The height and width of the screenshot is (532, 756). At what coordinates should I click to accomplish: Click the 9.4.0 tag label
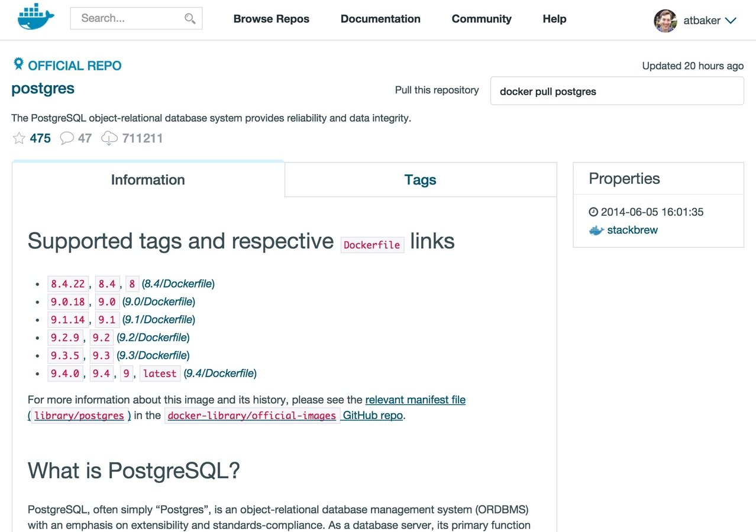point(64,373)
